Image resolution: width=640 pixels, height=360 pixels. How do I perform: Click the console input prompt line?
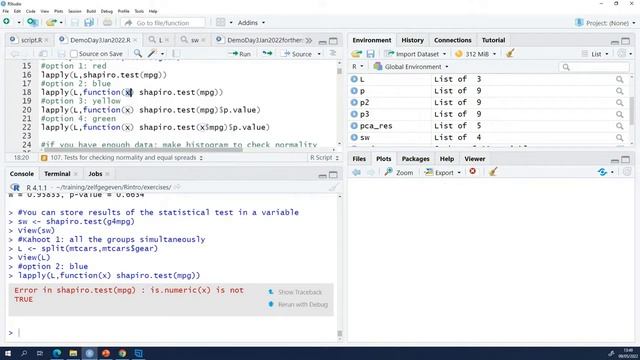pyautogui.click(x=171, y=333)
